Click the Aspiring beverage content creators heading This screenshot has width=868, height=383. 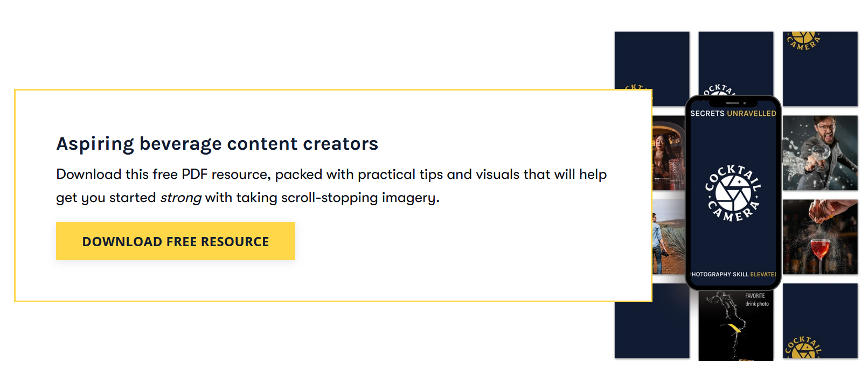217,144
